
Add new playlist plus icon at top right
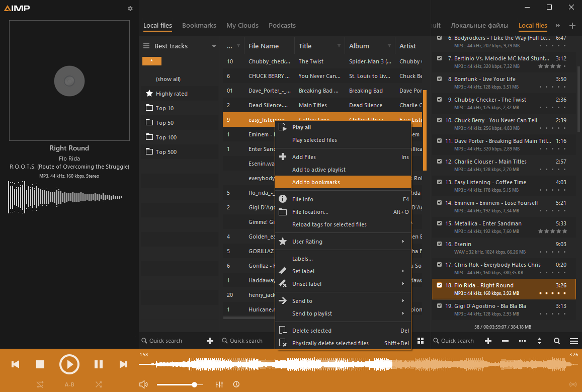[x=572, y=26]
